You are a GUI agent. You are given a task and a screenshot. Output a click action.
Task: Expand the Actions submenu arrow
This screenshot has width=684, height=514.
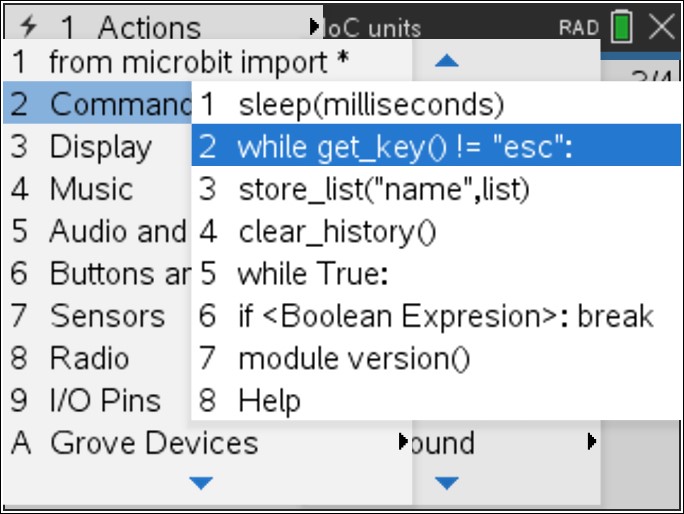(x=314, y=27)
